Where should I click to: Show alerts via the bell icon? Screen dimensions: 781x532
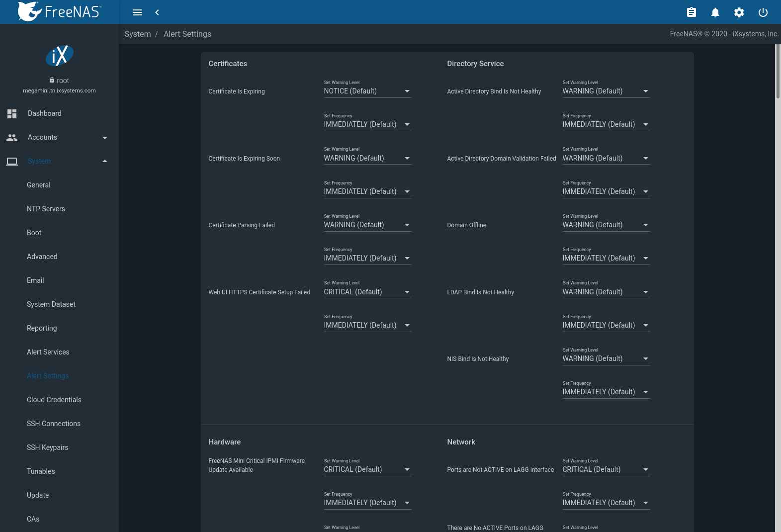pos(715,12)
